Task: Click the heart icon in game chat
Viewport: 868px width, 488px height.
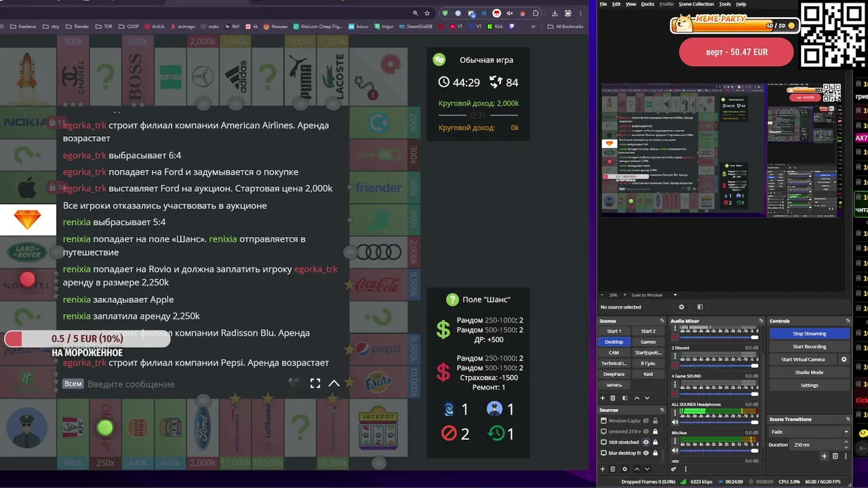Action: 294,383
